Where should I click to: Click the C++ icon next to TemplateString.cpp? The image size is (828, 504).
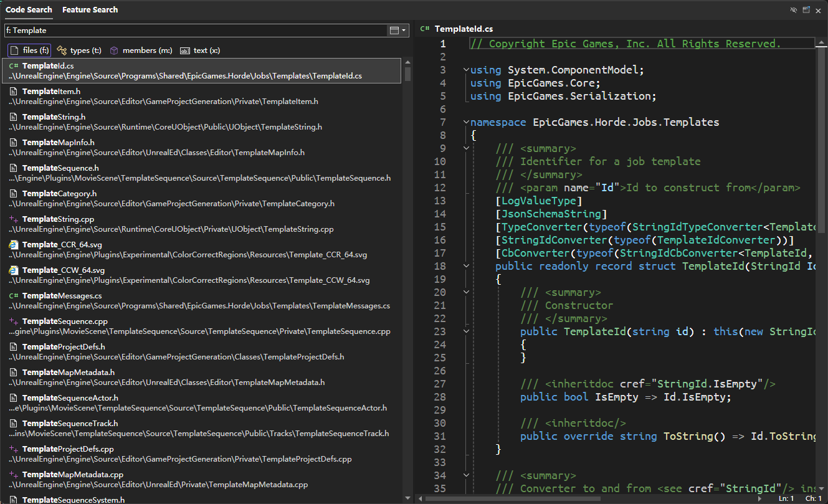(x=14, y=219)
